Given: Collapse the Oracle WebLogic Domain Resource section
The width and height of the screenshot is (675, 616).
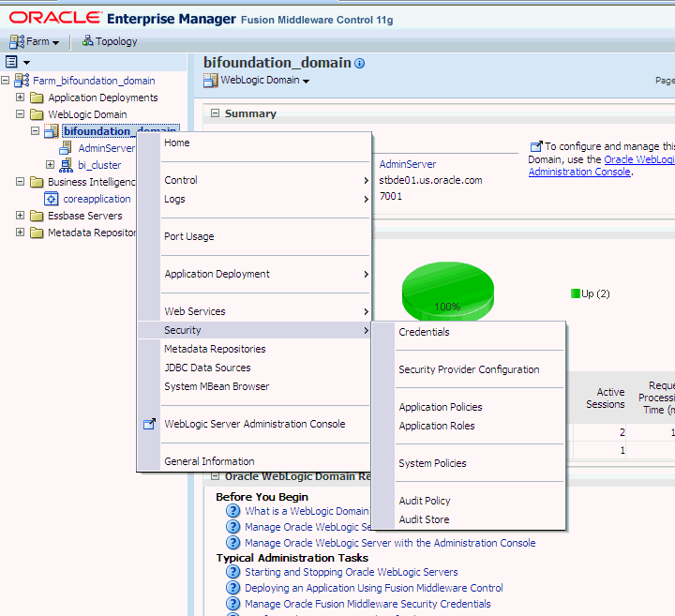Looking at the screenshot, I should point(215,476).
